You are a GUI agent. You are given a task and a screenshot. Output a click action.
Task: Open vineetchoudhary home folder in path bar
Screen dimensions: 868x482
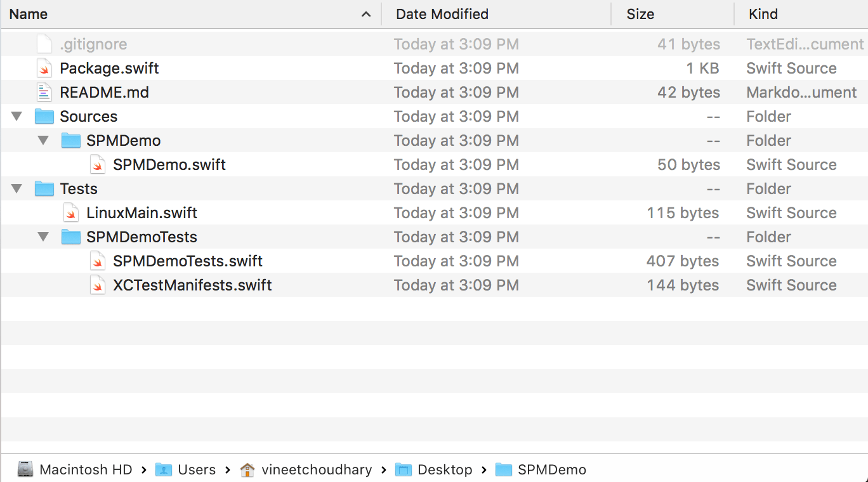pos(316,470)
